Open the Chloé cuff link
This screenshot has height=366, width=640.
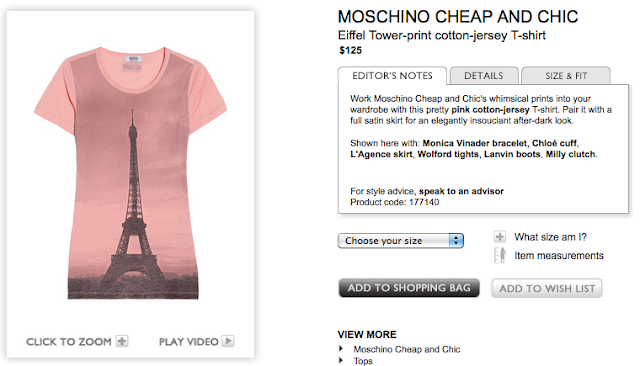point(554,143)
